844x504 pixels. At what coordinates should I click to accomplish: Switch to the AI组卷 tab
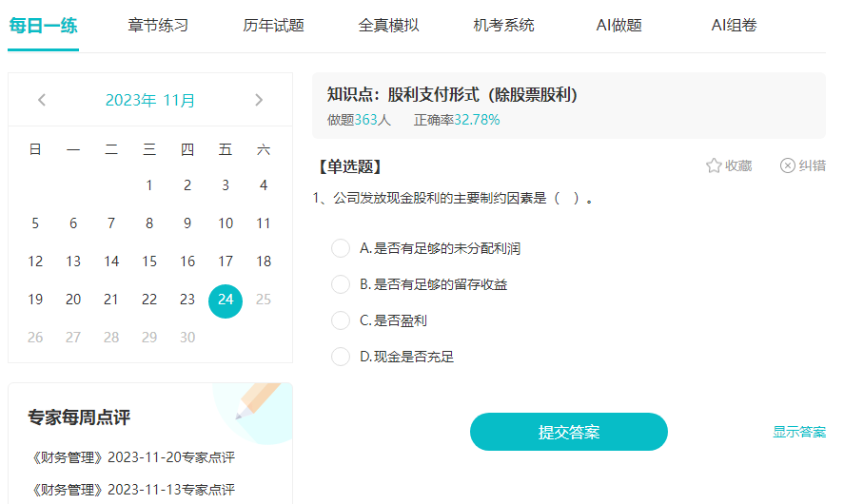point(734,26)
